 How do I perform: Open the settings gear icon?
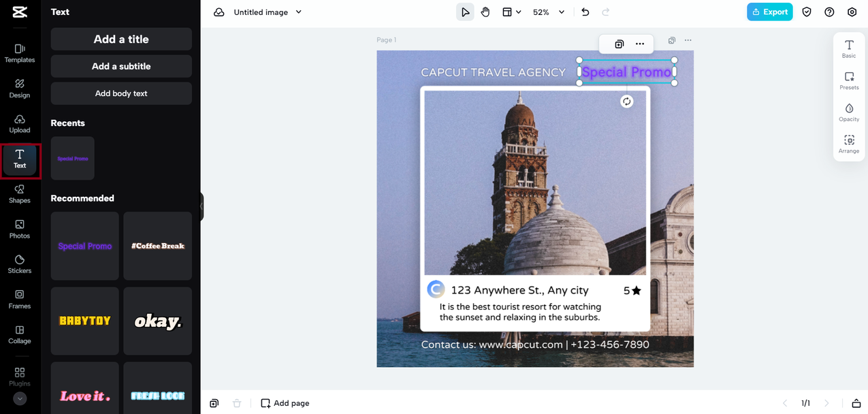tap(852, 12)
